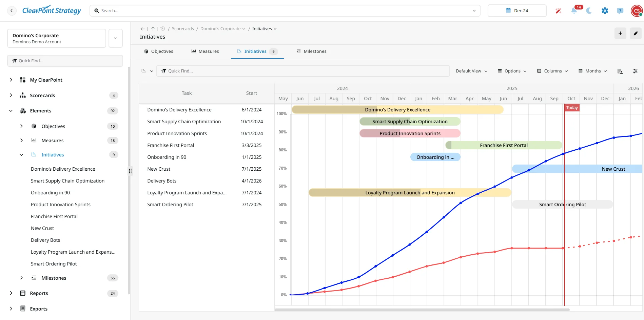
Task: Switch to the Milestones tab
Action: [x=315, y=51]
